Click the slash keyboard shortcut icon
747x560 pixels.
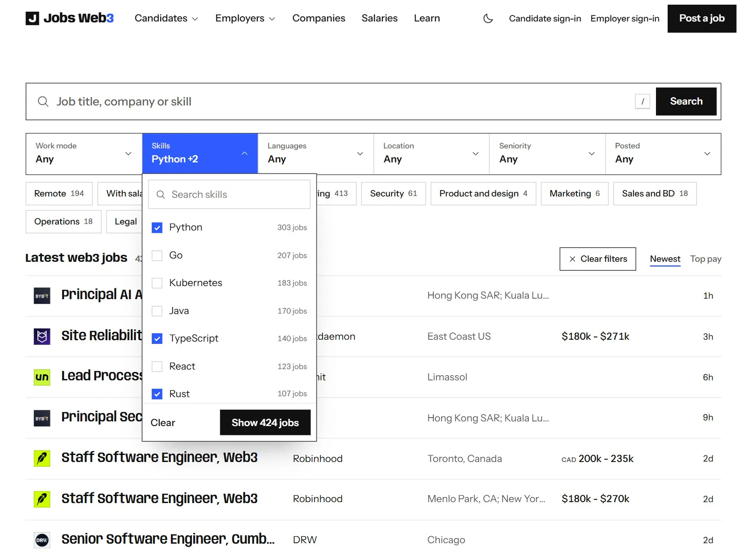642,102
